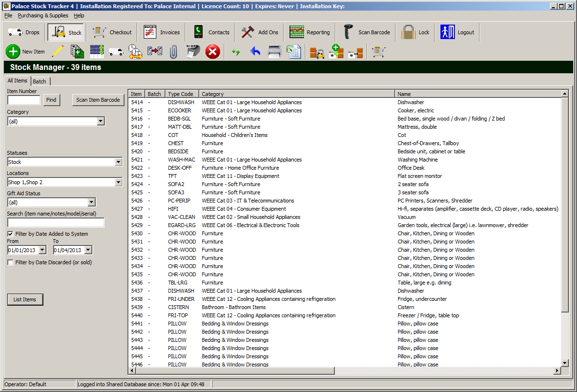Select item 5414 Dishwasher row

click(x=344, y=102)
